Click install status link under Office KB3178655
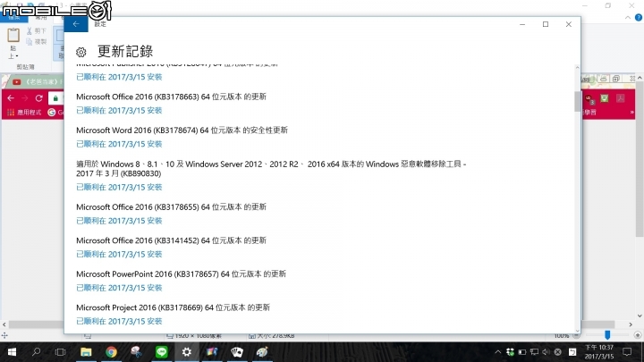 pyautogui.click(x=119, y=221)
